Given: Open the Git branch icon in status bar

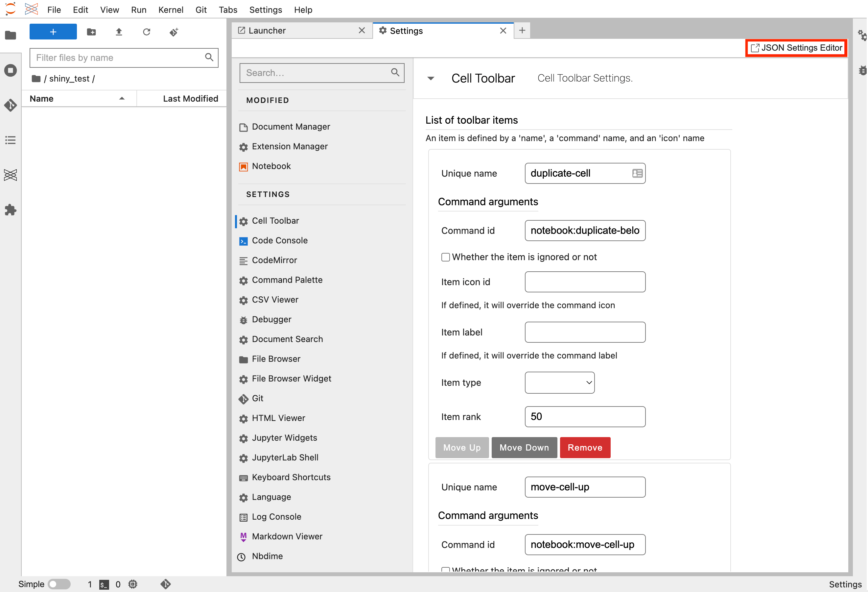Looking at the screenshot, I should [165, 584].
